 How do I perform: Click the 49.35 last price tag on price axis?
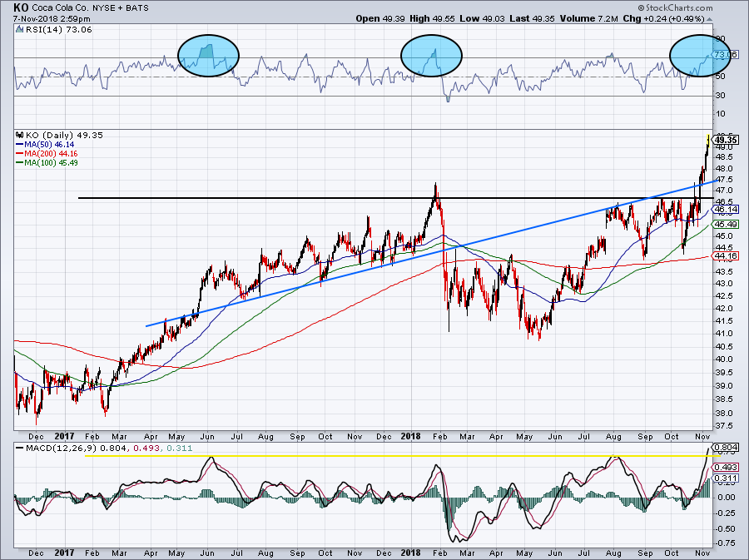pos(727,140)
